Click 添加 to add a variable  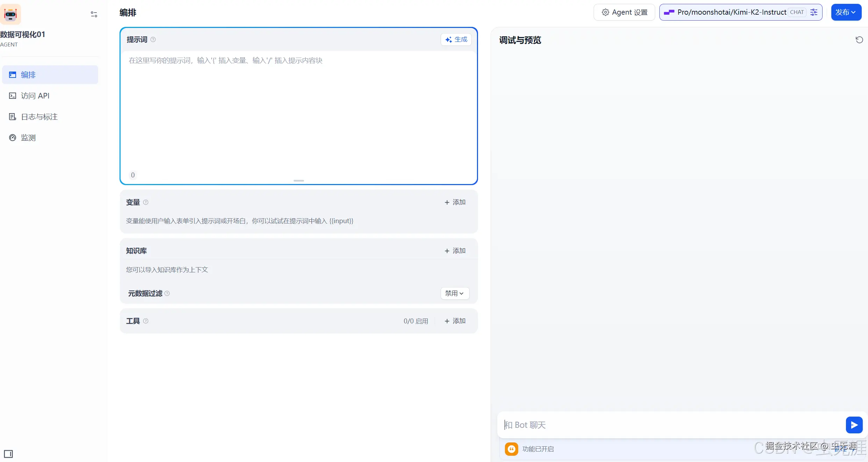[455, 202]
